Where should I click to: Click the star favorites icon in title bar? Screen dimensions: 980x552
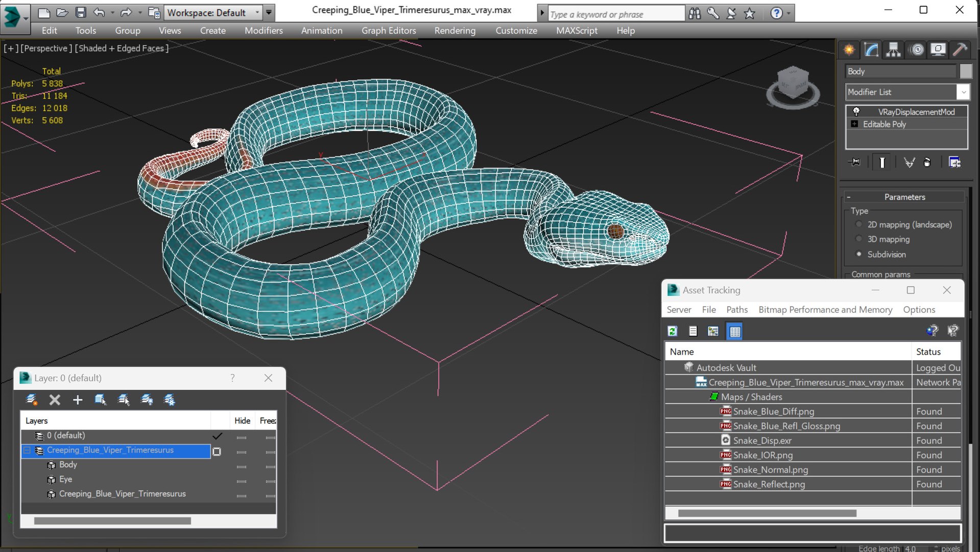[x=749, y=13]
